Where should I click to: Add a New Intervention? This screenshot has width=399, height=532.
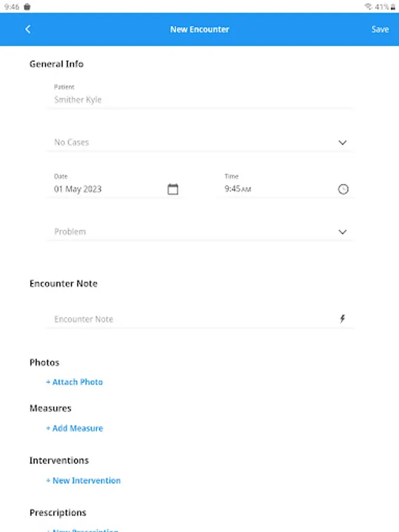(83, 481)
